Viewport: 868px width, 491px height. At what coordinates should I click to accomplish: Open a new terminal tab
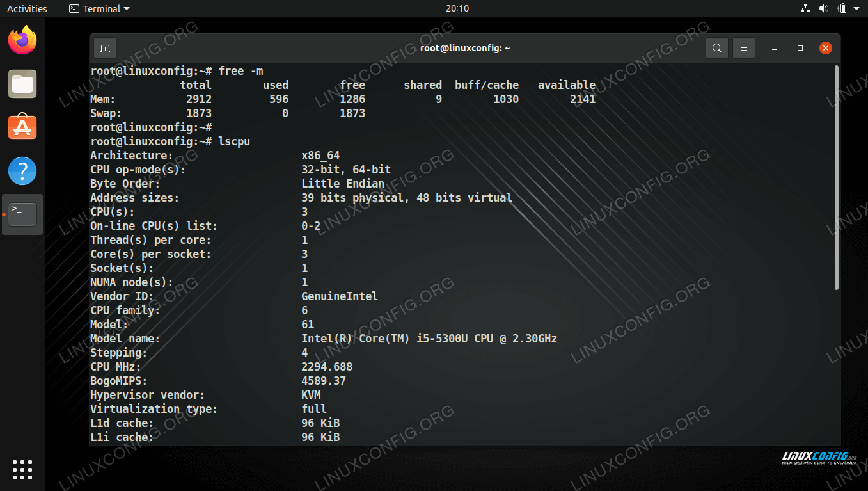click(105, 48)
